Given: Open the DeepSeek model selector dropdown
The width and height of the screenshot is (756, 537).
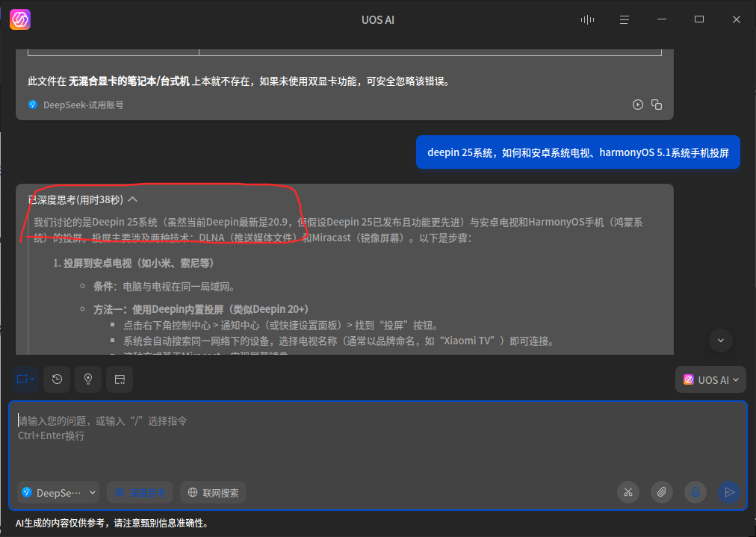Looking at the screenshot, I should click(x=58, y=493).
